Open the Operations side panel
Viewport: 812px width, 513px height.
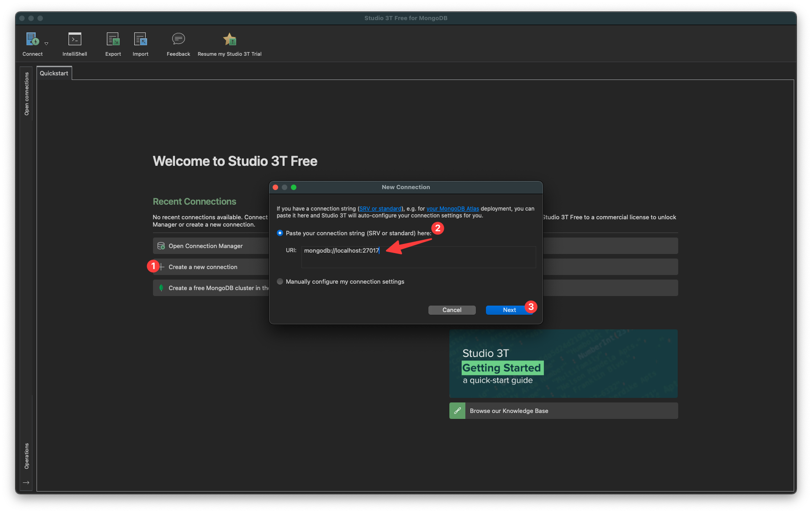pyautogui.click(x=26, y=456)
